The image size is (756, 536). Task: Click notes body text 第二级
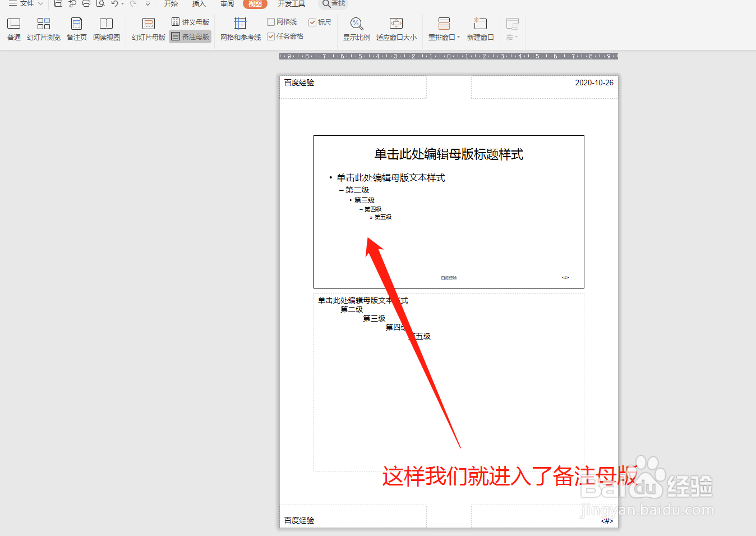[x=352, y=309]
